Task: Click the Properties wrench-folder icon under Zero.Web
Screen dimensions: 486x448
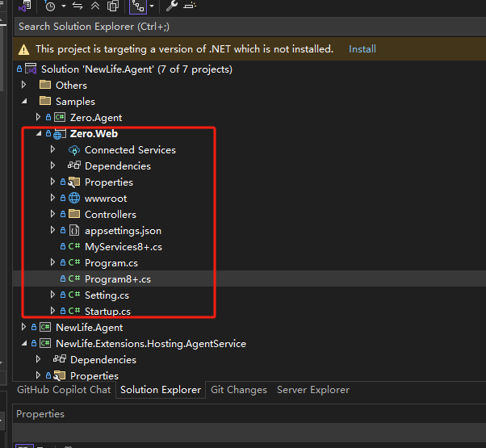Action: [73, 182]
